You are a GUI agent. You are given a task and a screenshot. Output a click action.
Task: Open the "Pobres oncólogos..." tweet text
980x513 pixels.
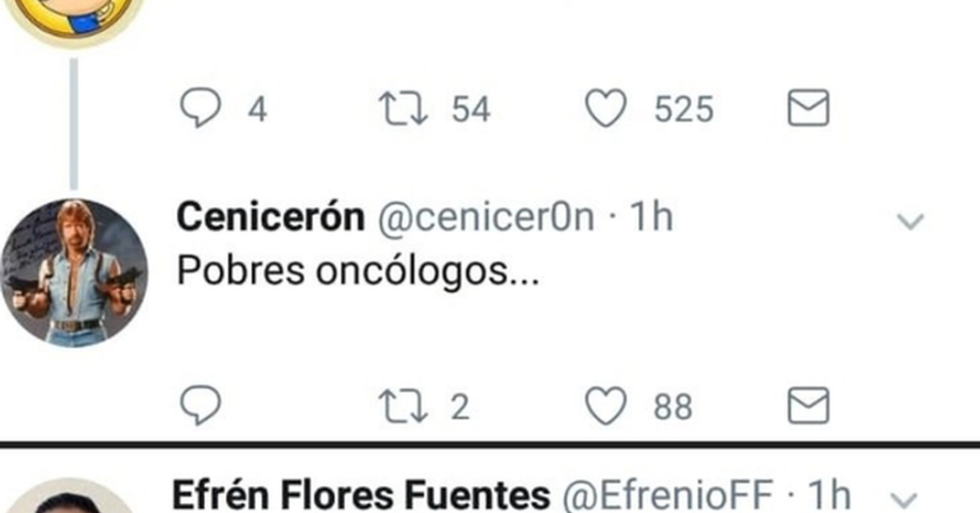[x=358, y=271]
